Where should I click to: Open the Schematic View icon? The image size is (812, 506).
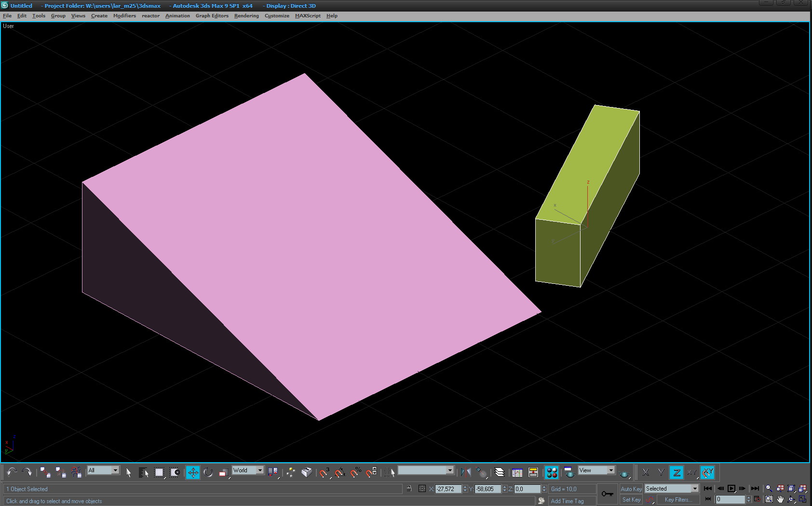point(533,472)
